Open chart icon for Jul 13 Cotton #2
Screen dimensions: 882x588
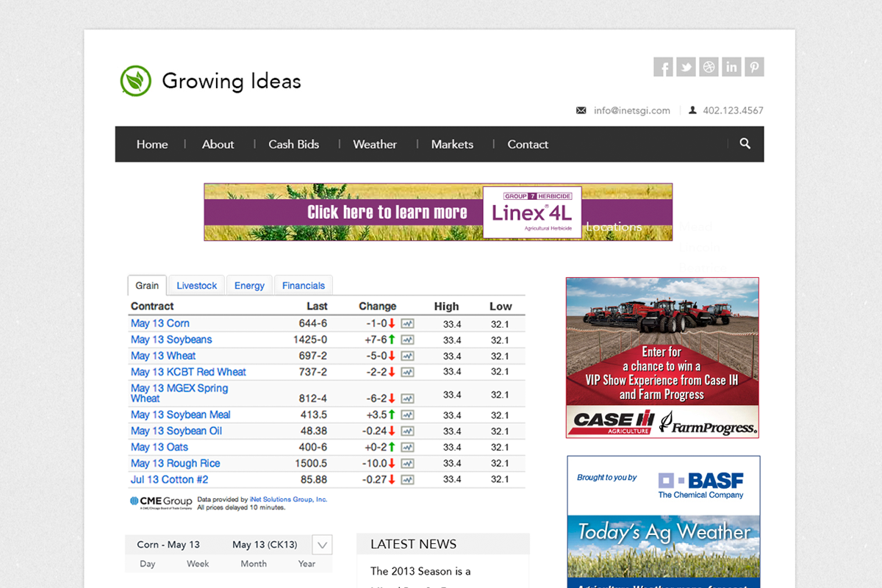click(x=407, y=479)
